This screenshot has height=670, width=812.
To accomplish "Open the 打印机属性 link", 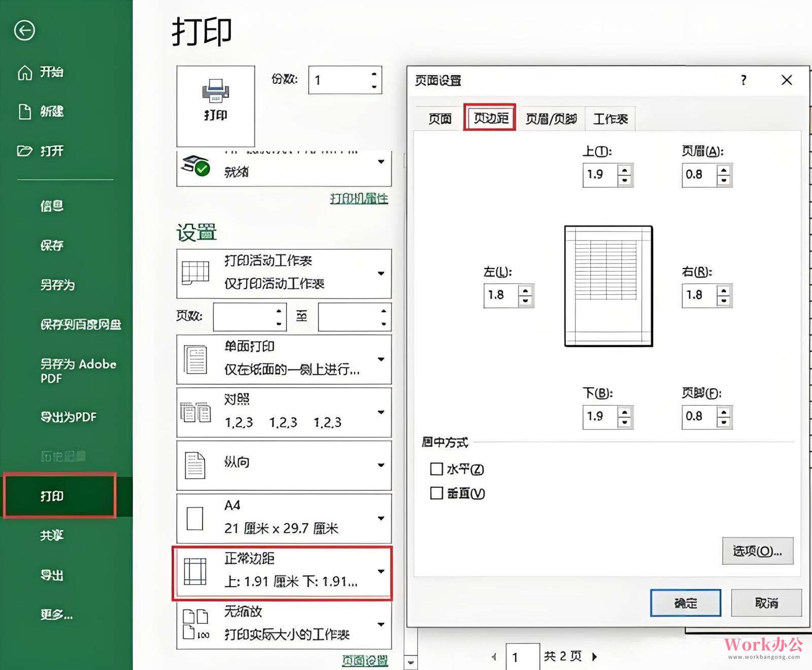I will 359,198.
